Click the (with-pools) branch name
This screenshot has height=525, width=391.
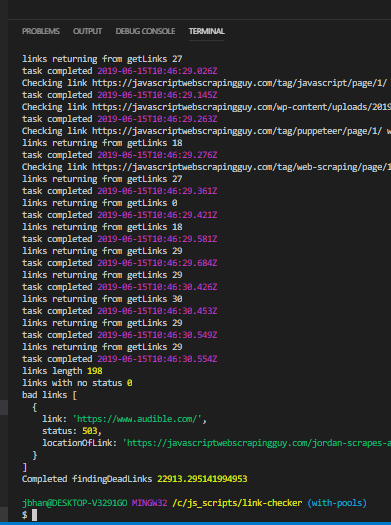tap(337, 503)
